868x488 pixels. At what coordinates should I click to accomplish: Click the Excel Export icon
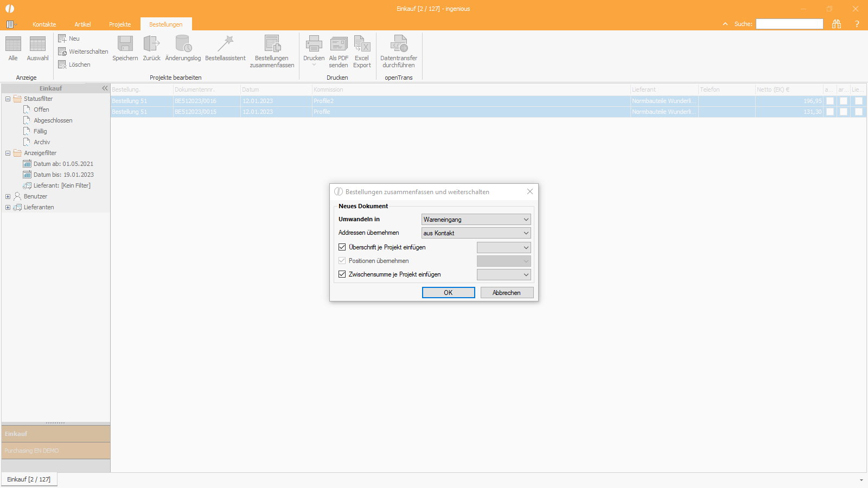(x=362, y=44)
